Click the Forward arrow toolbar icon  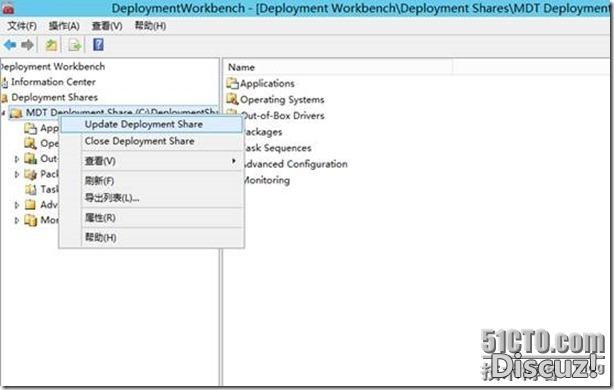coord(27,45)
